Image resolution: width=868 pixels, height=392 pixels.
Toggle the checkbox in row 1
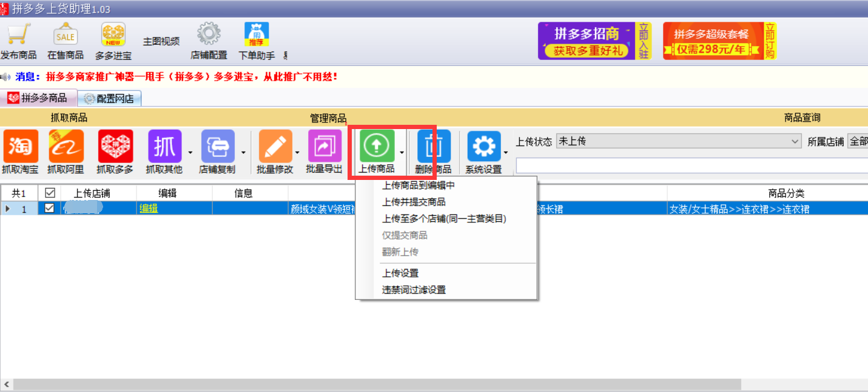point(50,208)
